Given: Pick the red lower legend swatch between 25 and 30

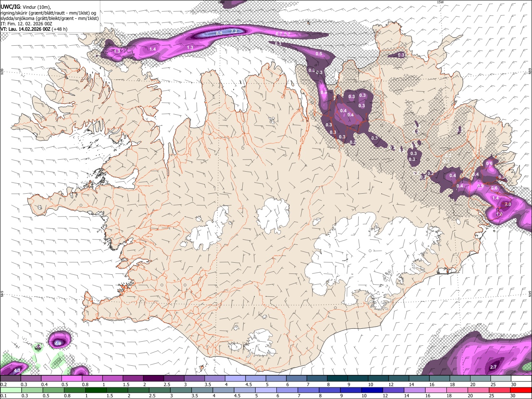Looking at the screenshot, I should point(500,390).
